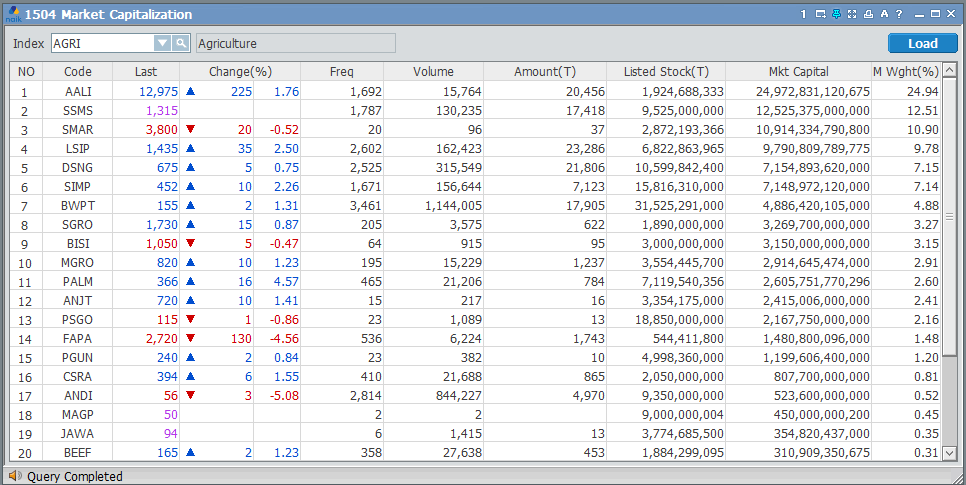Image resolution: width=966 pixels, height=485 pixels.
Task: Click the speaker icon in status bar
Action: pos(14,476)
